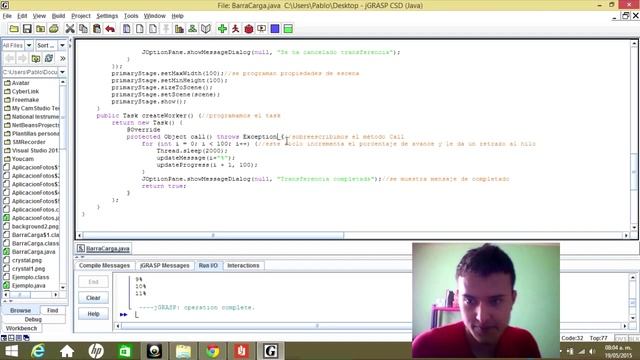Click the green window toolbar icon
This screenshot has height=360, width=640.
pyautogui.click(x=288, y=29)
